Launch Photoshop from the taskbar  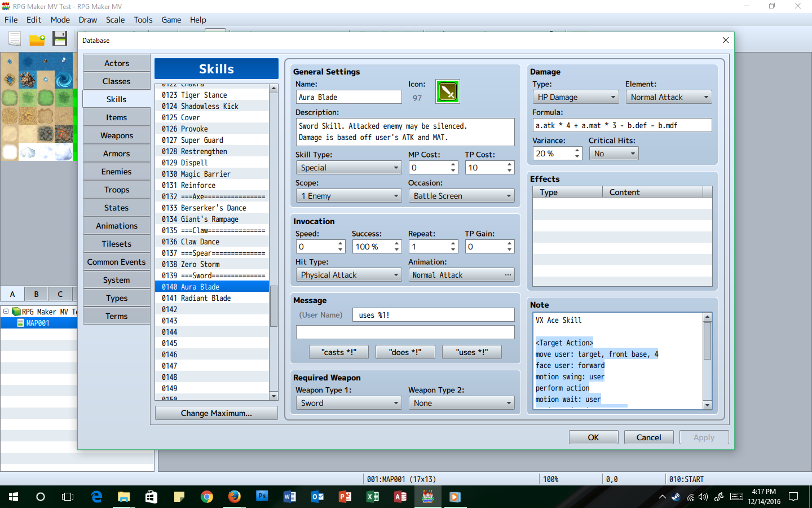pyautogui.click(x=262, y=497)
